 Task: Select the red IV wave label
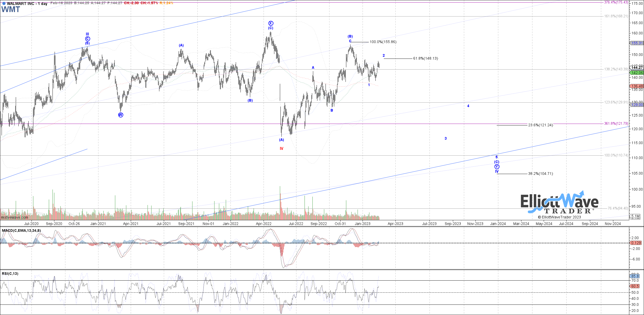pyautogui.click(x=281, y=149)
